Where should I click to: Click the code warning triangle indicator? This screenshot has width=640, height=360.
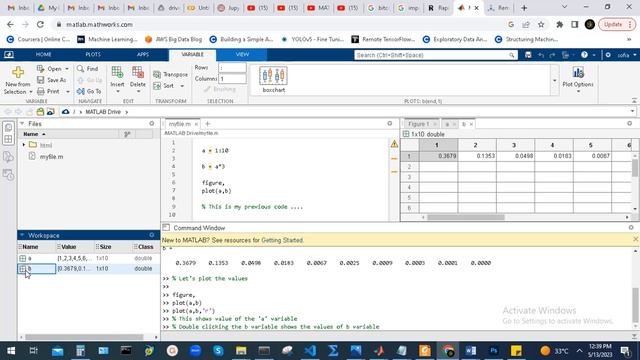click(x=394, y=144)
